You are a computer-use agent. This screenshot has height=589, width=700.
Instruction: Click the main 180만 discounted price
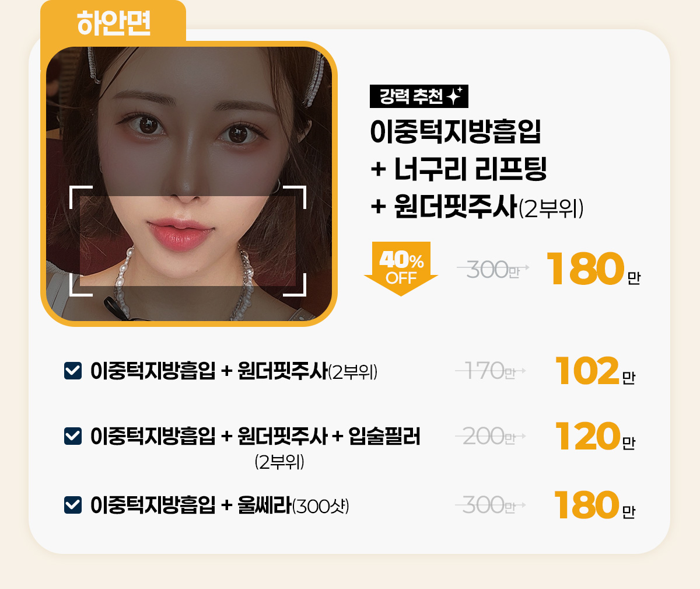(593, 269)
